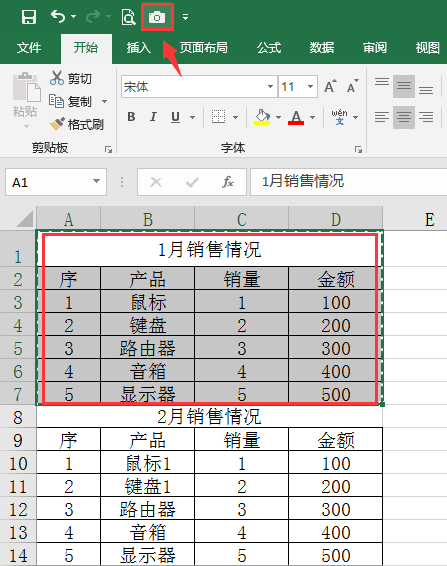This screenshot has width=447, height=566.
Task: Toggle bold formatting
Action: click(131, 117)
